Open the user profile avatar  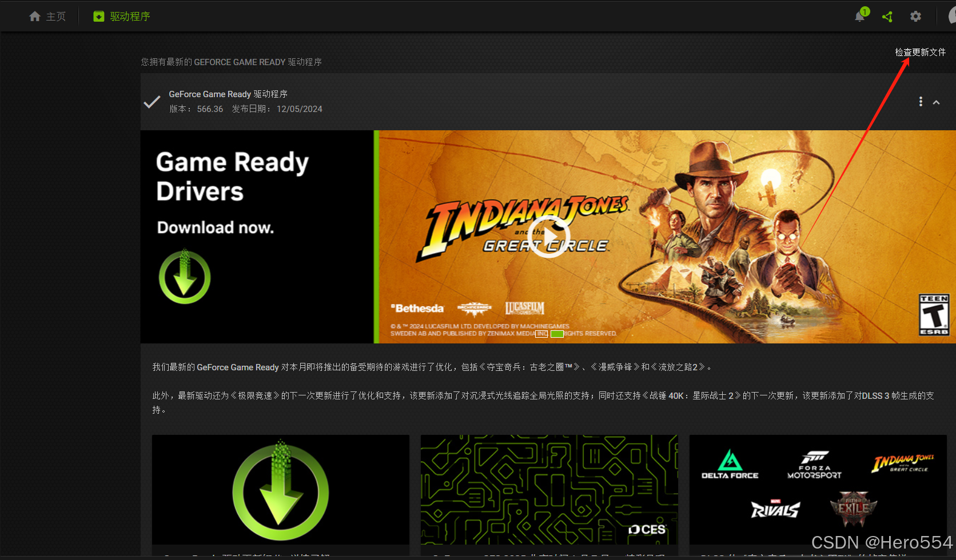(951, 16)
